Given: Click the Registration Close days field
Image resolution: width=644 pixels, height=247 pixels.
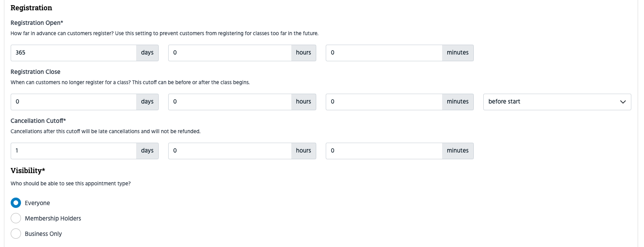Looking at the screenshot, I should pos(74,102).
